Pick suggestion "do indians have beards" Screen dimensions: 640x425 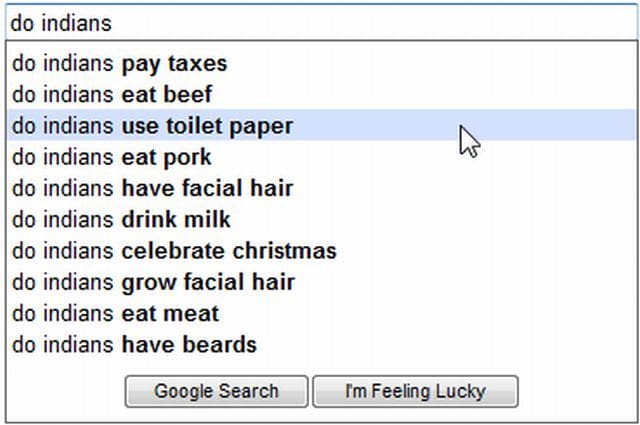(x=134, y=345)
